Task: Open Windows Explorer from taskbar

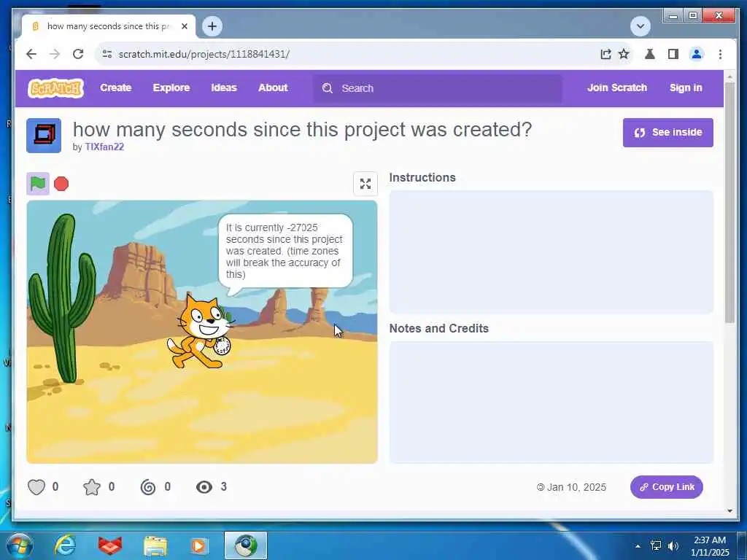Action: pos(155,546)
